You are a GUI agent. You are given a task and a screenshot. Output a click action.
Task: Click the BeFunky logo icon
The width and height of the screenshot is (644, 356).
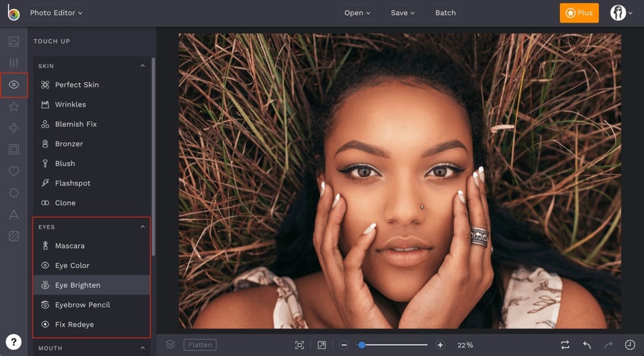(x=13, y=12)
